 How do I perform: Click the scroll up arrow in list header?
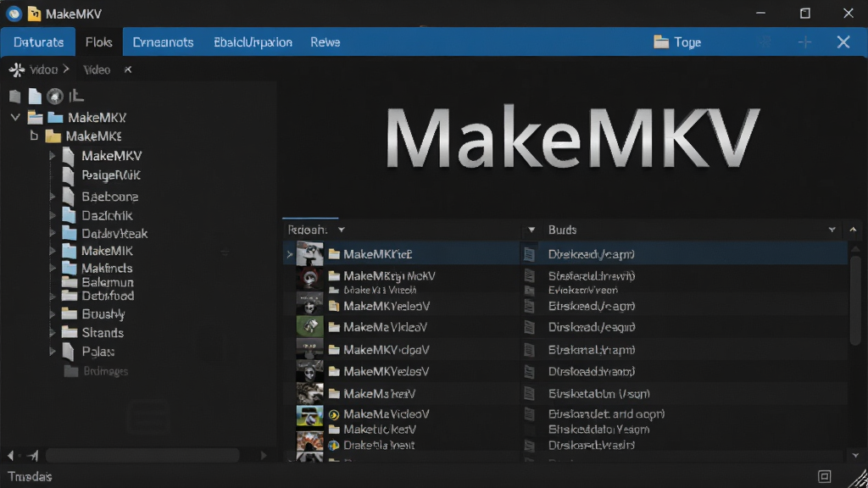pyautogui.click(x=853, y=230)
